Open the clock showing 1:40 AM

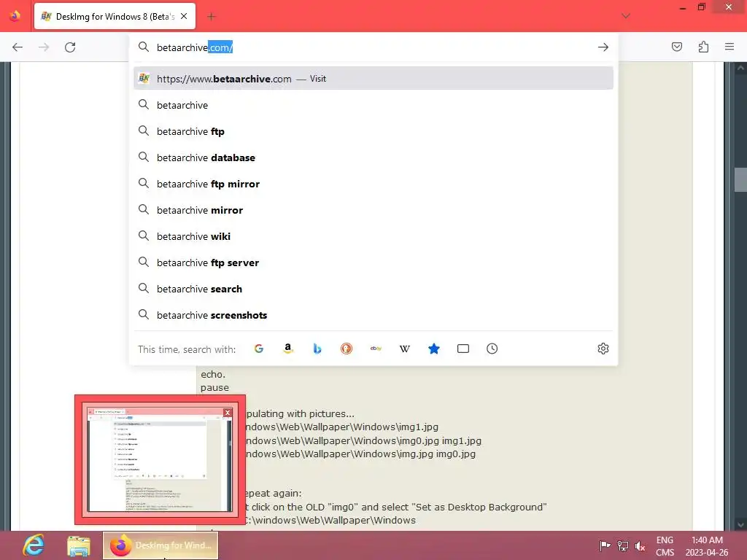707,546
